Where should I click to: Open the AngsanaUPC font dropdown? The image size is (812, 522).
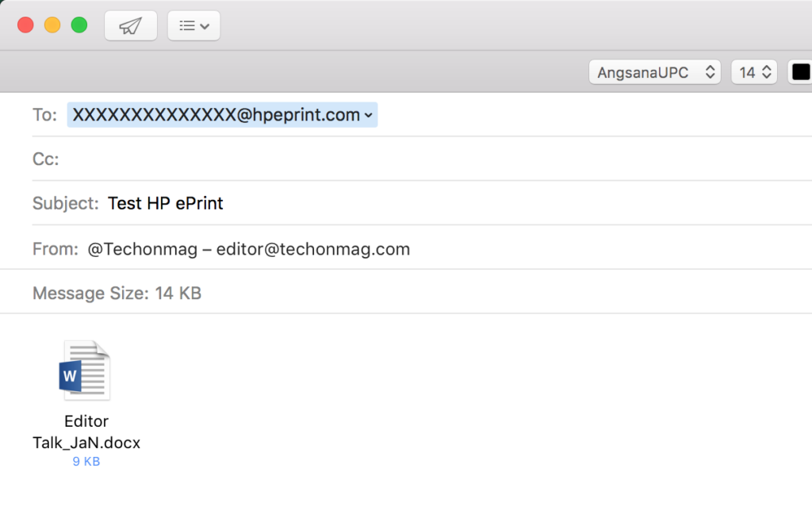(654, 72)
